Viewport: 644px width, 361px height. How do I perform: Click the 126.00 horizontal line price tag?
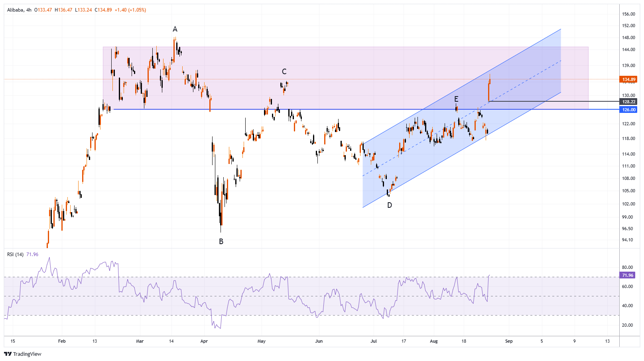pos(629,110)
